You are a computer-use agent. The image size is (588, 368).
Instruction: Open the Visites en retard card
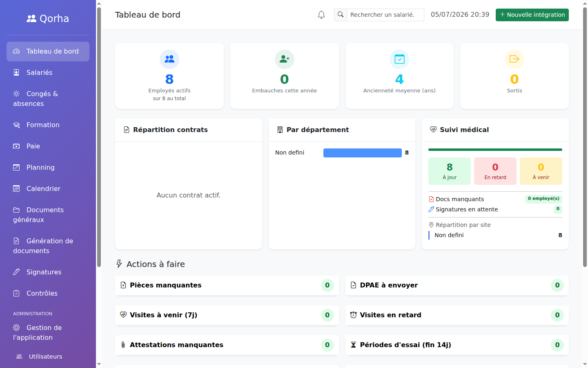coord(457,315)
